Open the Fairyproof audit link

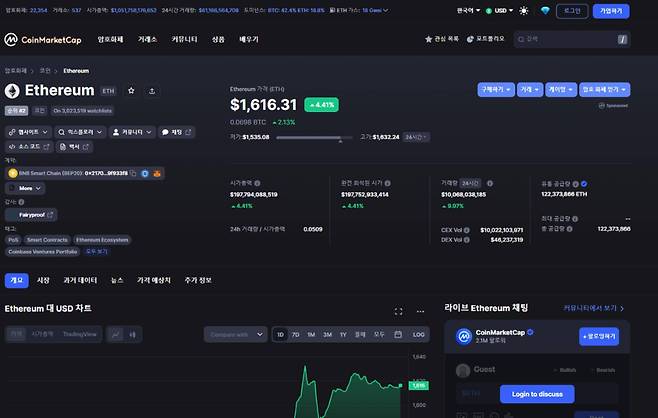pyautogui.click(x=31, y=215)
